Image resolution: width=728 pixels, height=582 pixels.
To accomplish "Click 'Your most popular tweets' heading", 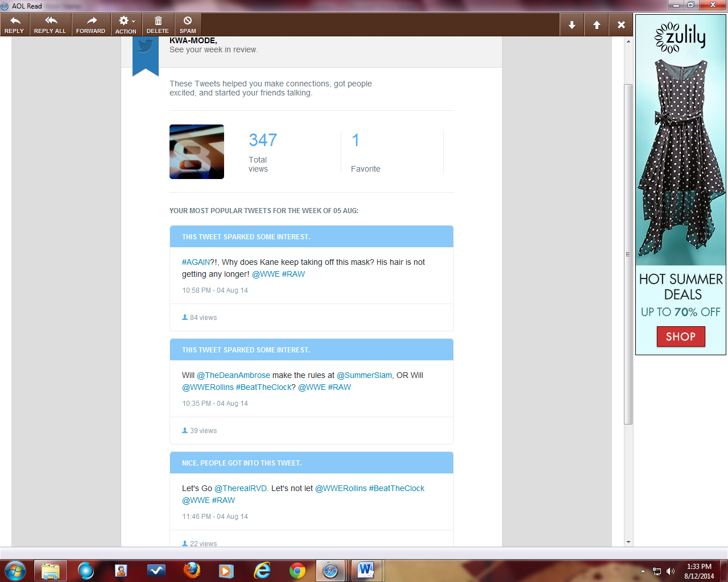I will click(264, 211).
